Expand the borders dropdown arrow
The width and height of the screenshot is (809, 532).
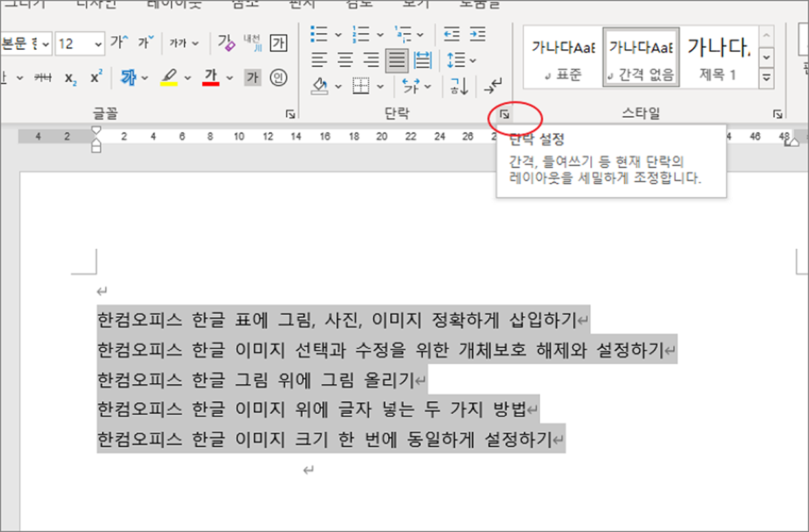pyautogui.click(x=381, y=85)
